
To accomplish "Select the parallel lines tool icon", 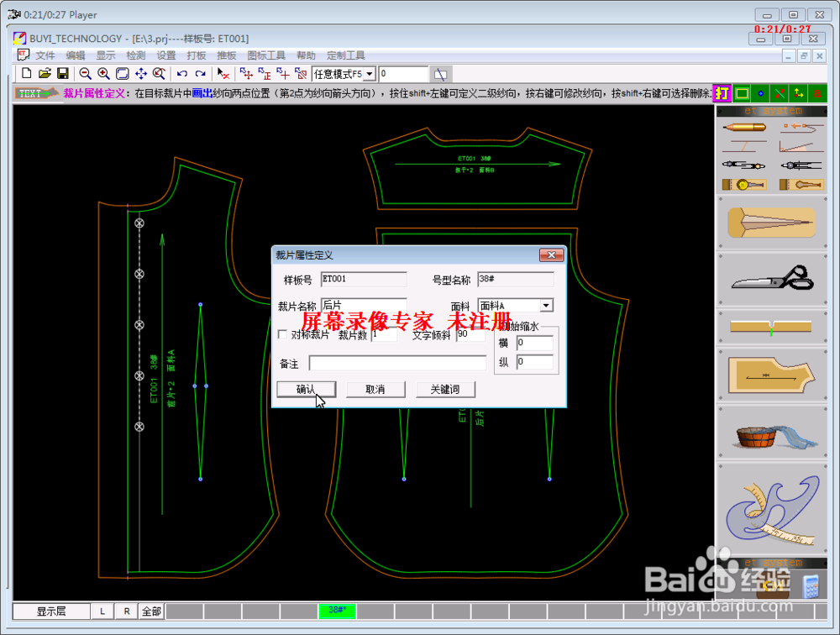I will coord(744,146).
